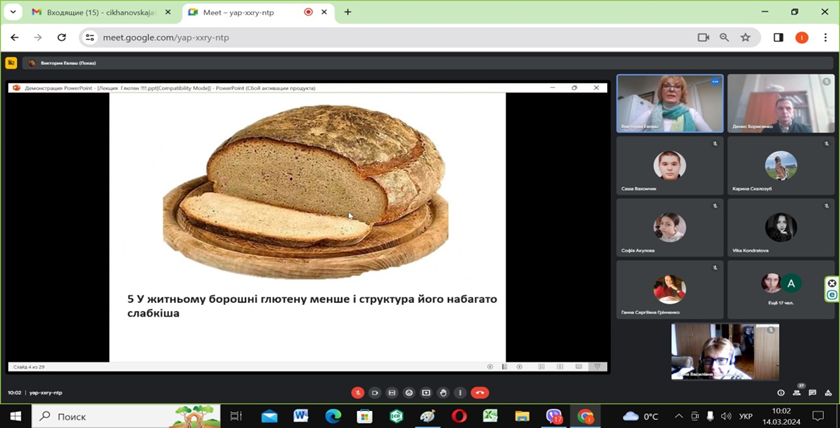This screenshot has height=428, width=840.
Task: Toggle the camera button in Meet toolbar
Action: pyautogui.click(x=375, y=393)
